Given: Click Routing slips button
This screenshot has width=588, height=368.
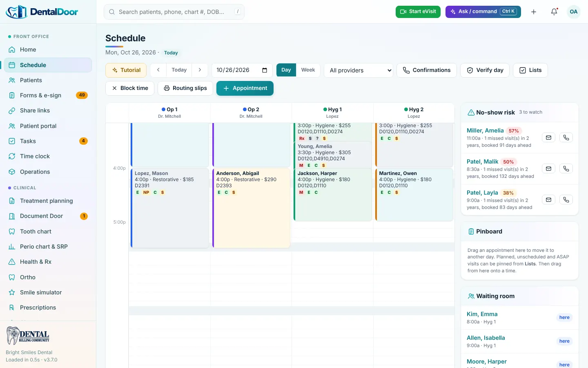Looking at the screenshot, I should 185,88.
